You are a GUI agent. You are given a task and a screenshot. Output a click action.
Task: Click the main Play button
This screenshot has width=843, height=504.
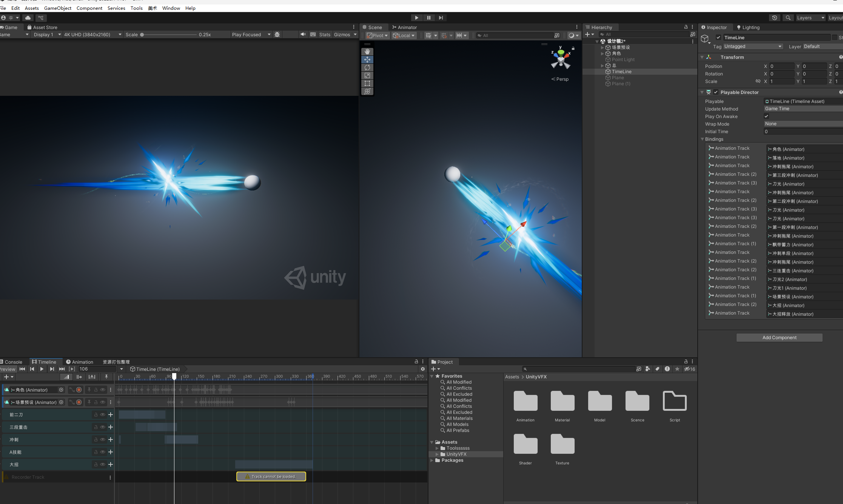pyautogui.click(x=416, y=18)
